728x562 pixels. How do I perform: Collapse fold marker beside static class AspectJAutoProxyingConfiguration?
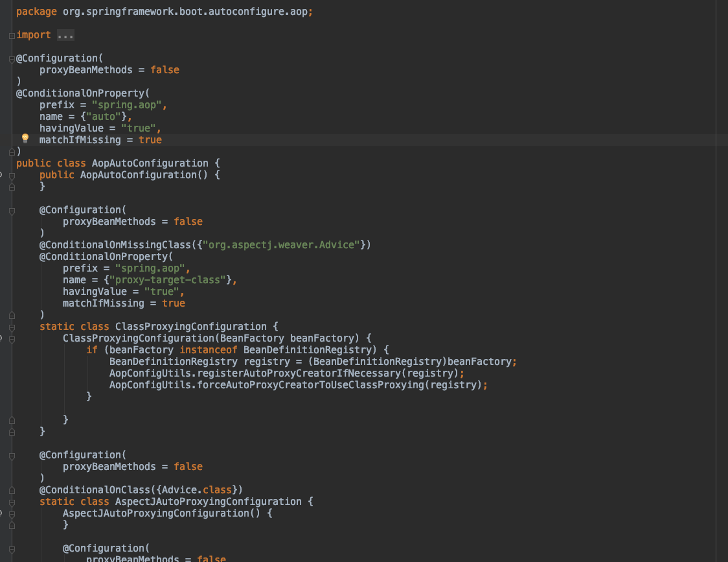coord(12,502)
